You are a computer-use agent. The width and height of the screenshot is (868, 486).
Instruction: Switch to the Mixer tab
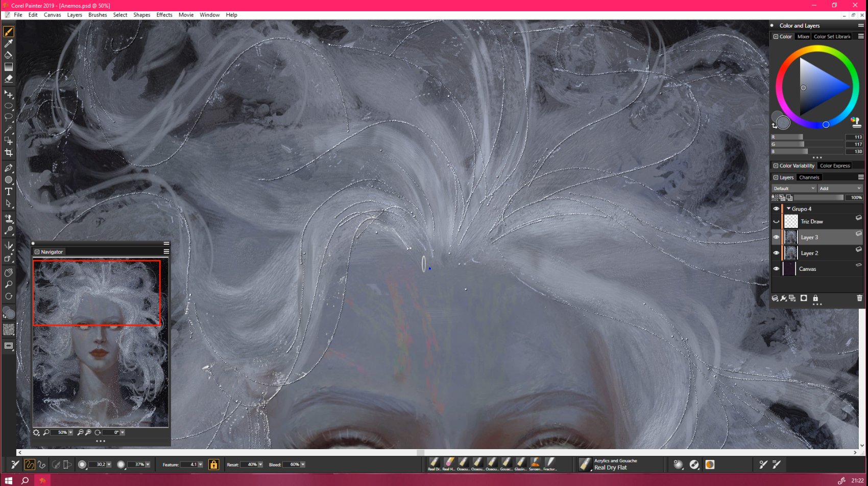coord(803,37)
